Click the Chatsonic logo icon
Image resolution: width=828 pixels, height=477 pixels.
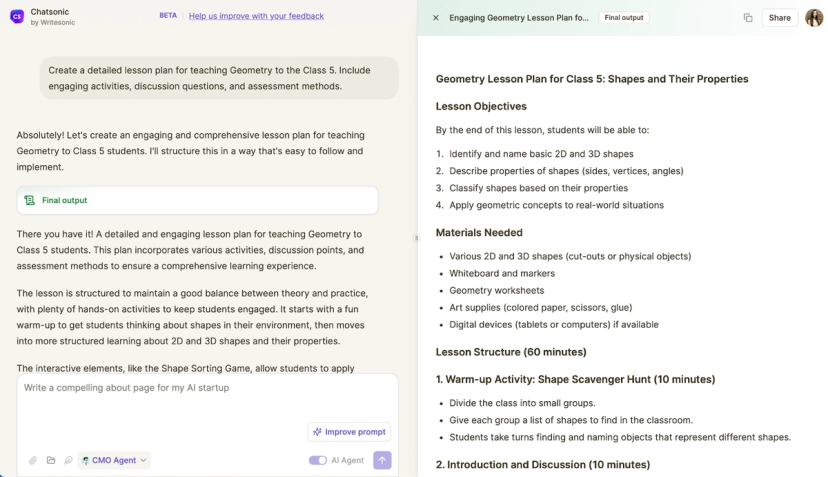(17, 16)
